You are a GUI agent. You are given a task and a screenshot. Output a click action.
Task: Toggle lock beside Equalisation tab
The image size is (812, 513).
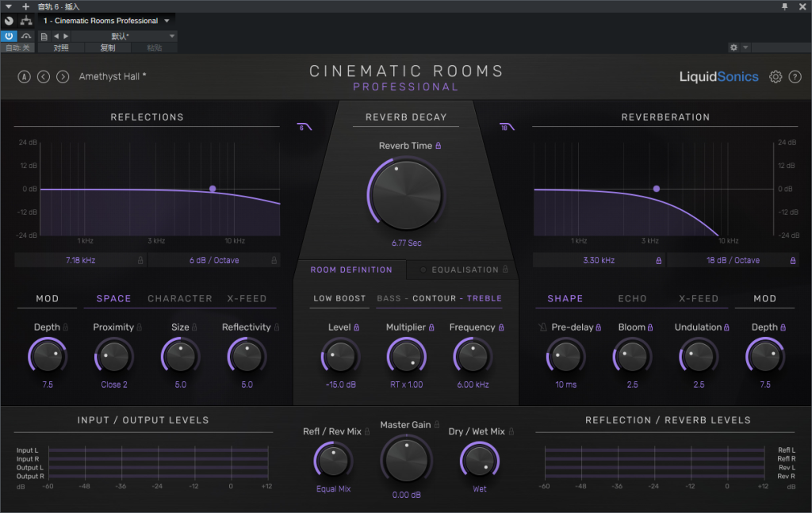505,269
